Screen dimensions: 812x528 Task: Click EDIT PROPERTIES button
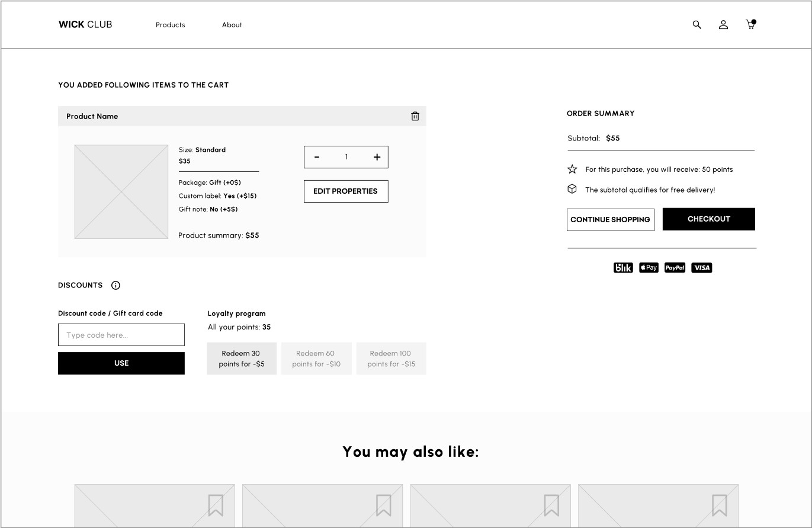346,191
